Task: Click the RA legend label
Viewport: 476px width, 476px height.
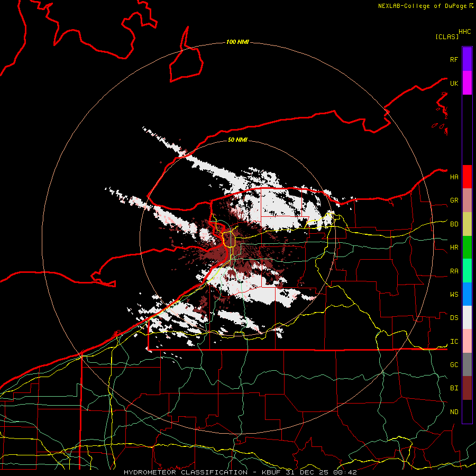Action: pyautogui.click(x=454, y=271)
